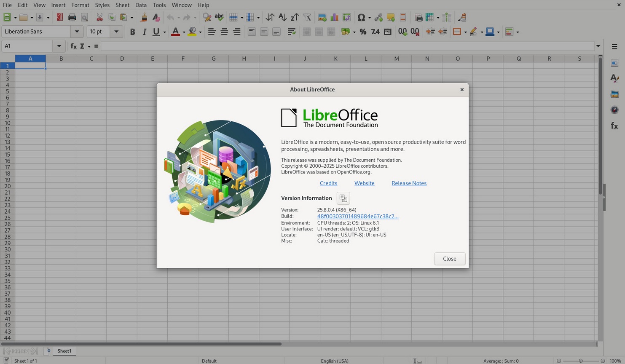This screenshot has width=625, height=364.
Task: Clear Direct Formatting icon
Action: (156, 17)
